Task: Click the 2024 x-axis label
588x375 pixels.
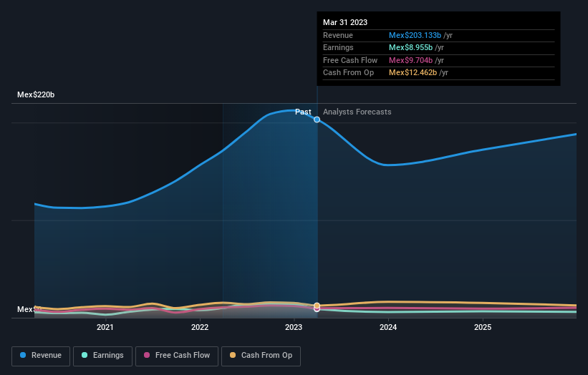Action: [x=388, y=327]
